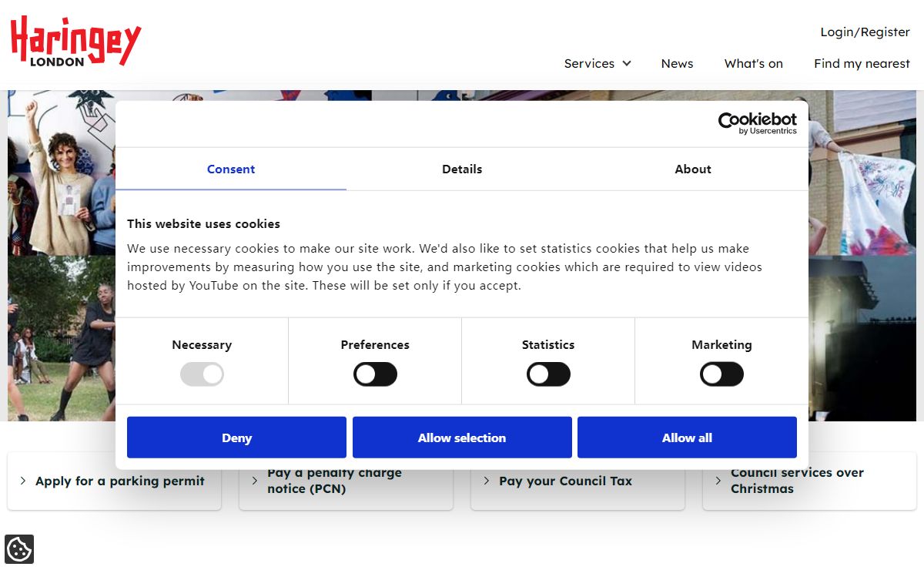Go to the Find my nearest page
The width and height of the screenshot is (924, 570).
tap(862, 64)
